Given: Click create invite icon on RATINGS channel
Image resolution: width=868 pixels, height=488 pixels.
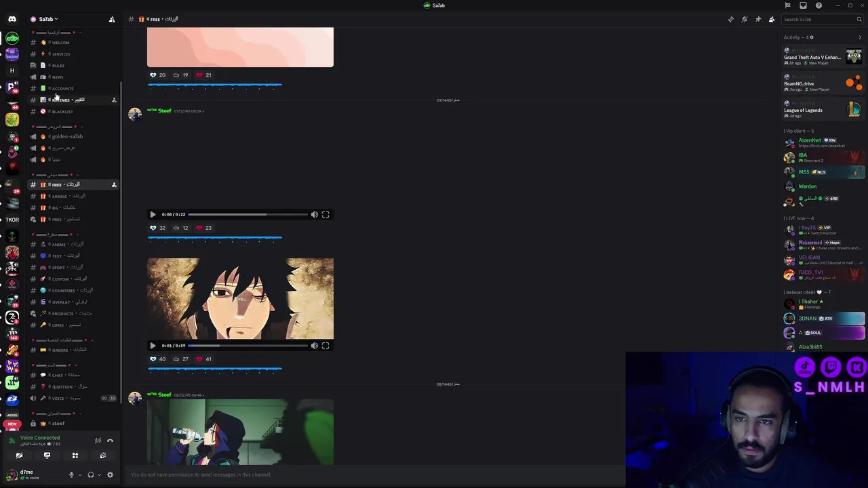Looking at the screenshot, I should [114, 100].
